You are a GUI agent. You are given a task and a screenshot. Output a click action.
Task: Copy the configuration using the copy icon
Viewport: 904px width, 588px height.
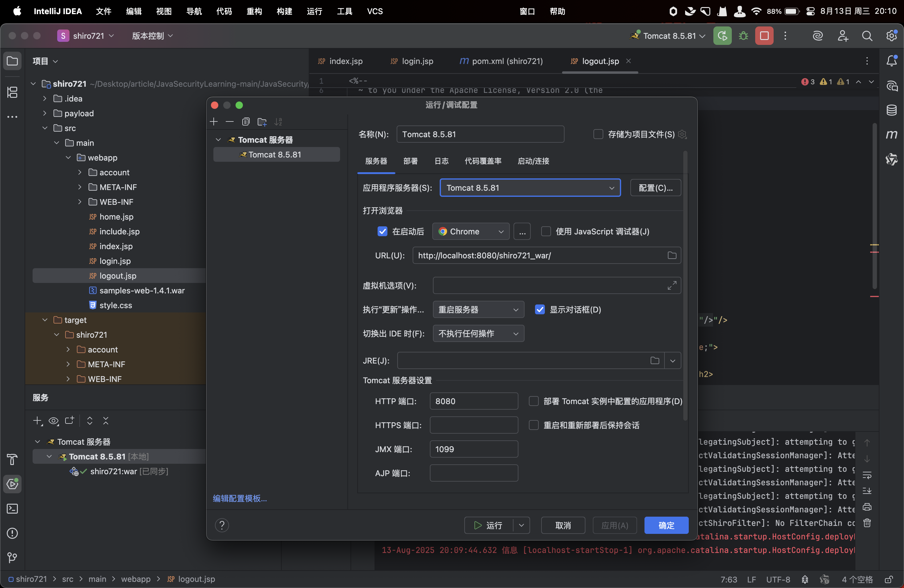point(246,121)
